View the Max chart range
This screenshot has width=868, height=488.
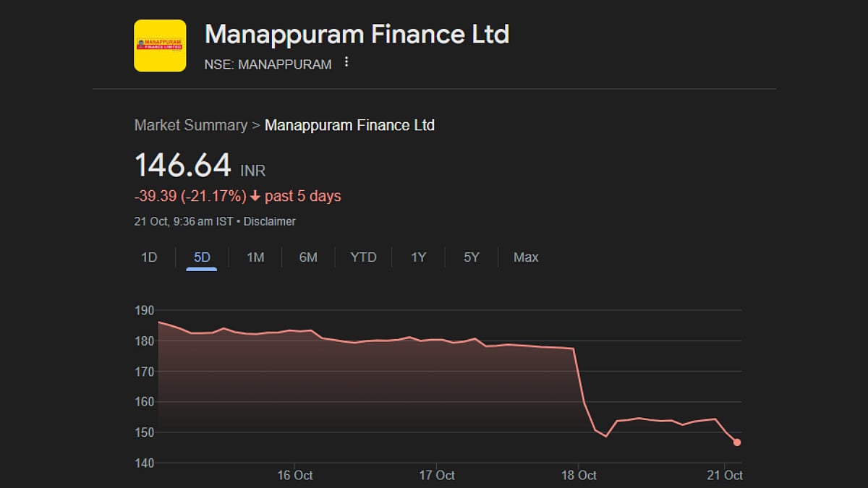click(526, 257)
